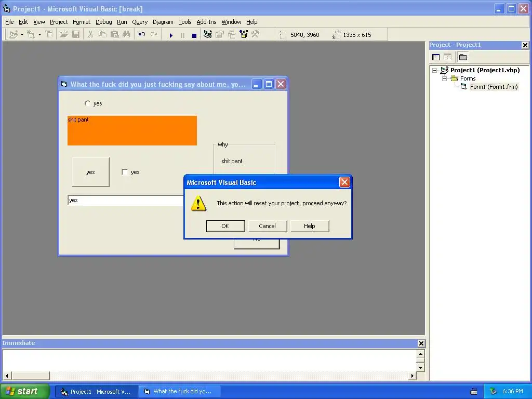Click the Cut scissors icon
The width and height of the screenshot is (532, 399).
[x=90, y=35]
